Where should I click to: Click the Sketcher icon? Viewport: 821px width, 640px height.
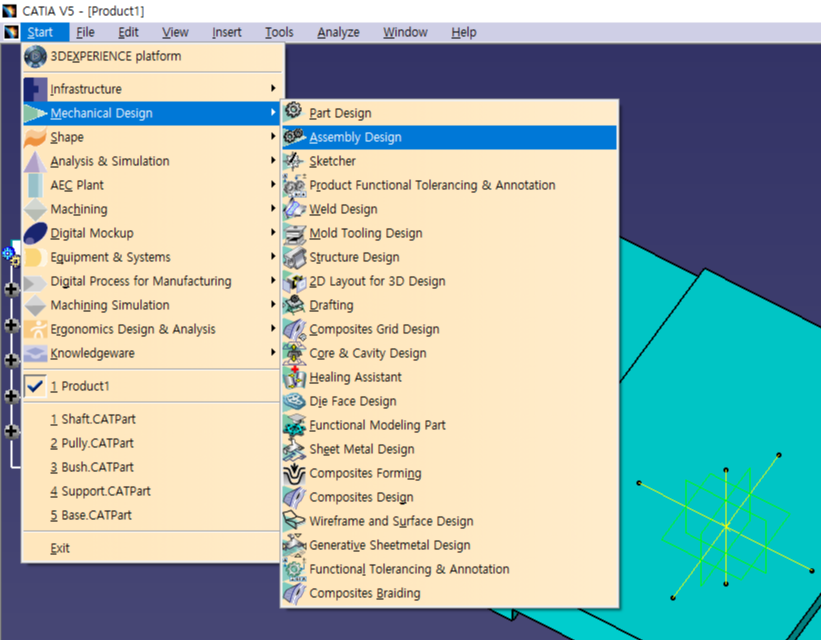[x=294, y=161]
